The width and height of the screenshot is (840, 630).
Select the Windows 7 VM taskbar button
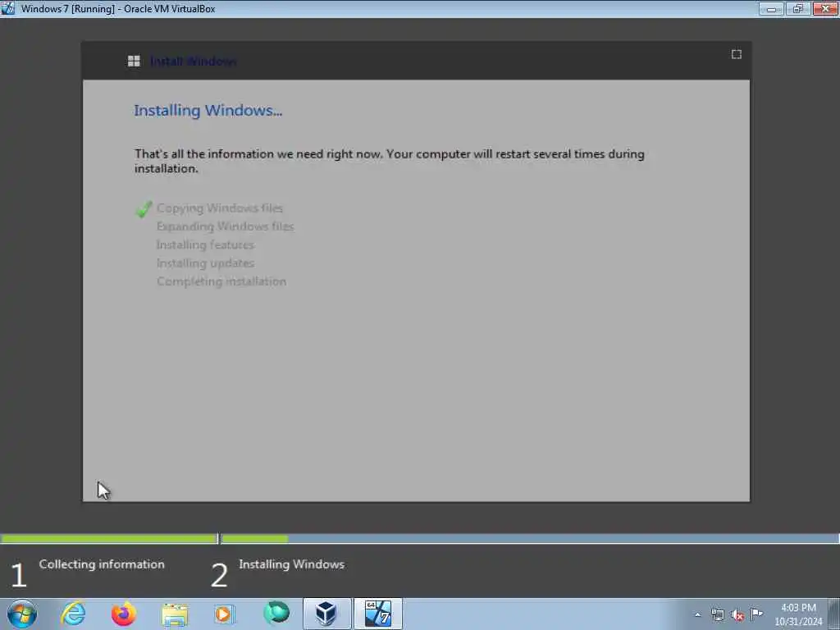[x=377, y=614]
